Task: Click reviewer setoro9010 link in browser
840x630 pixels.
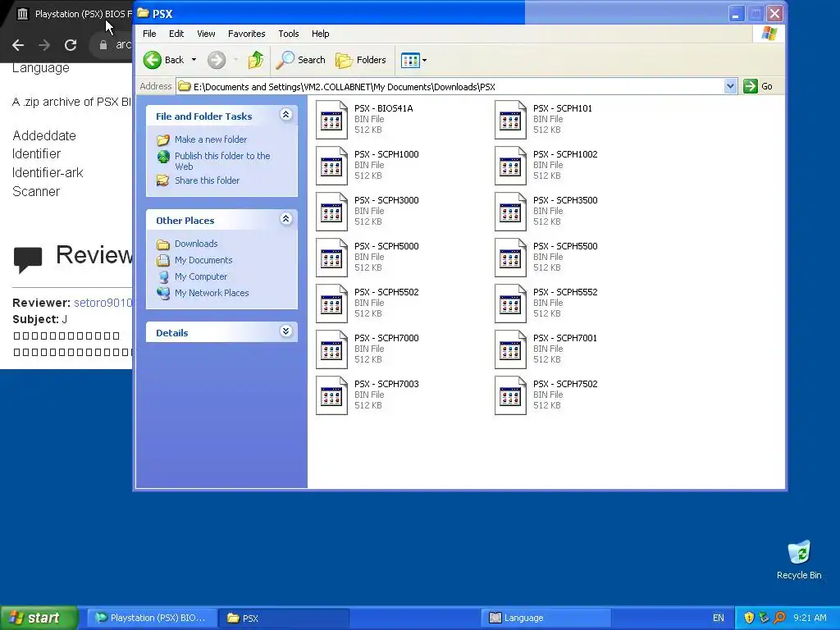Action: 103,303
